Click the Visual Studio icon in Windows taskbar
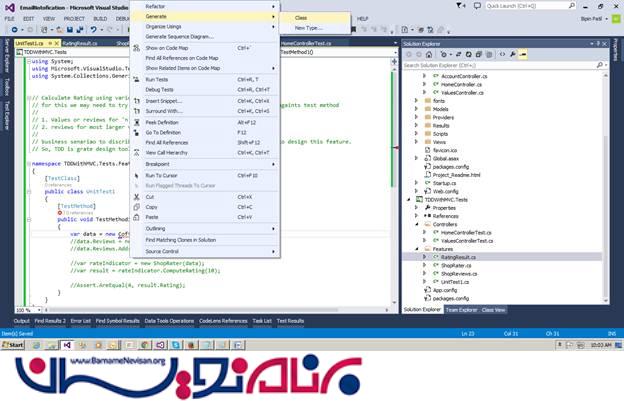Image resolution: width=624 pixels, height=401 pixels. [x=66, y=344]
